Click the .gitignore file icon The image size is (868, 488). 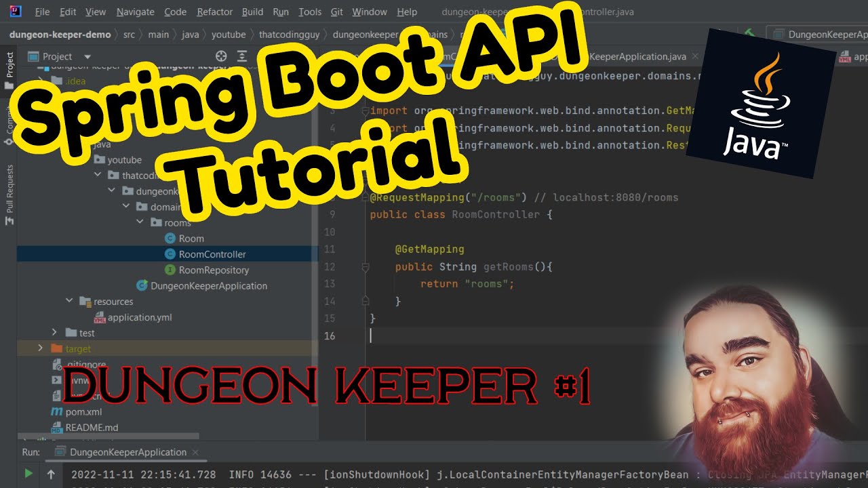[x=58, y=365]
